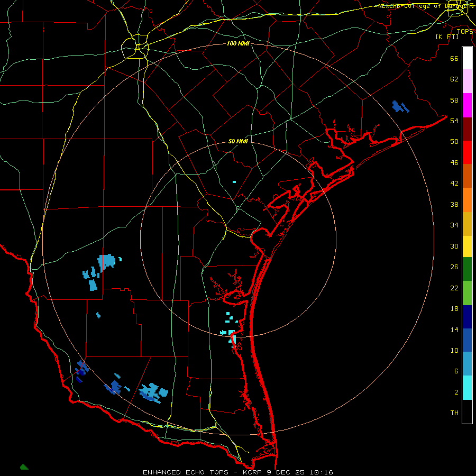Screen dimensions: 476x476
Task: Click the NEXLAB-College of DuPage credit text
Action: tap(425, 6)
